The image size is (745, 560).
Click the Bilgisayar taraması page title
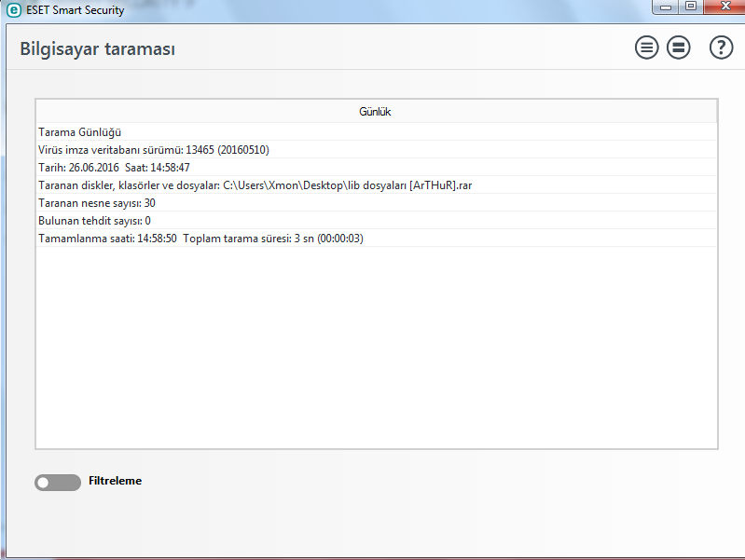pos(97,49)
